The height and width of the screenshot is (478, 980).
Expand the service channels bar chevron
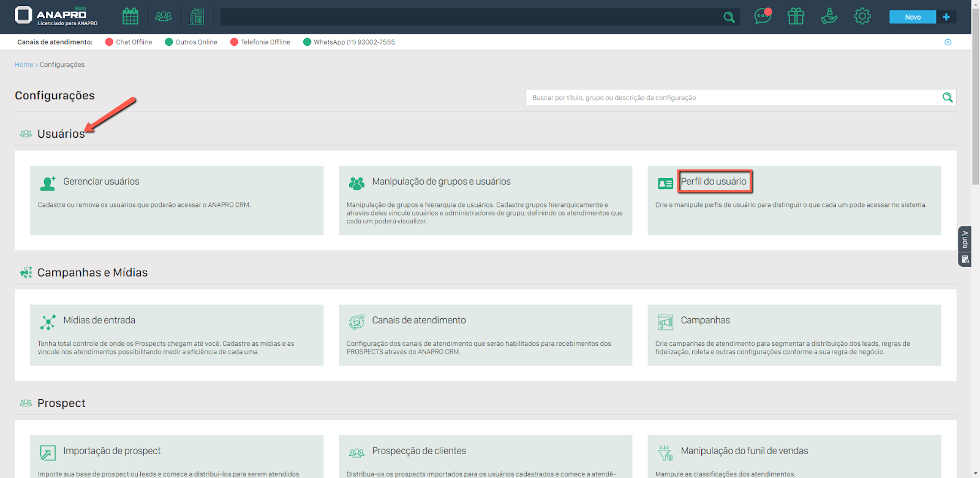coord(948,42)
